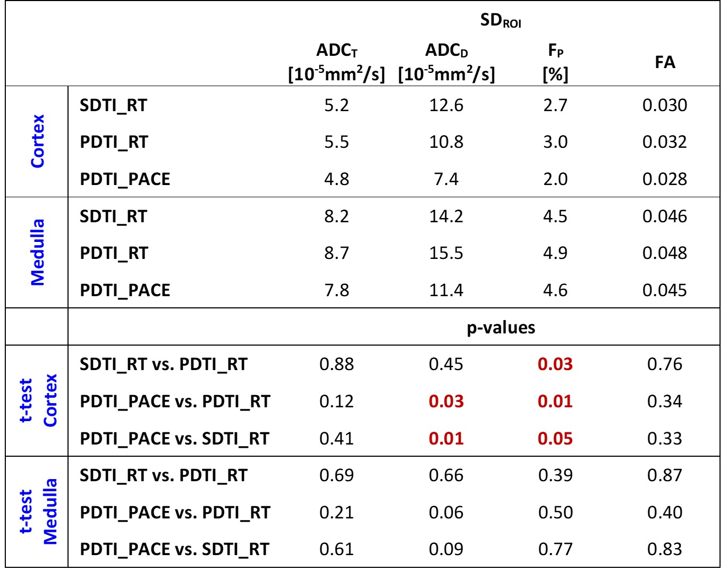This screenshot has width=728, height=570.
Task: Click the Medulla p-value 0.77
Action: coord(555,549)
